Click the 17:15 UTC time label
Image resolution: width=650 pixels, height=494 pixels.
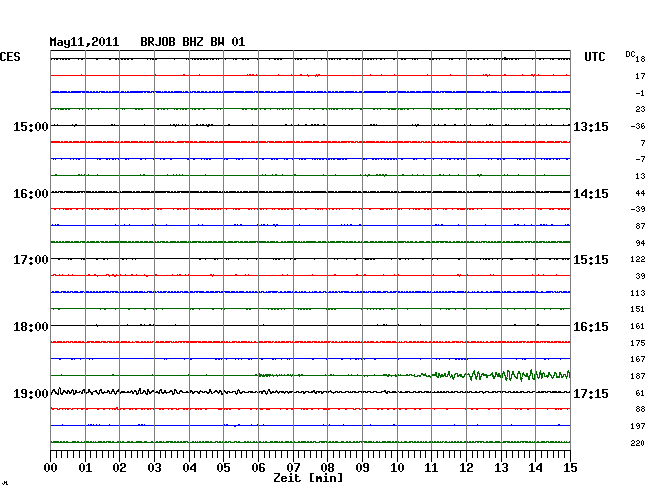[x=591, y=393]
